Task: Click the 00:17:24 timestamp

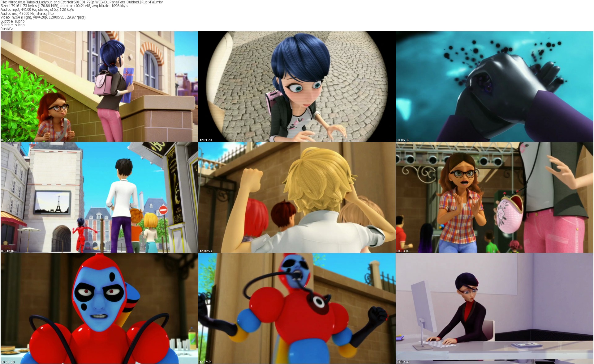Action: (205, 362)
